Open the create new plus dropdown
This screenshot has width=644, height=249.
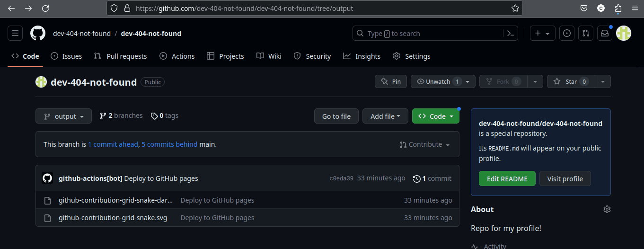[x=542, y=34]
